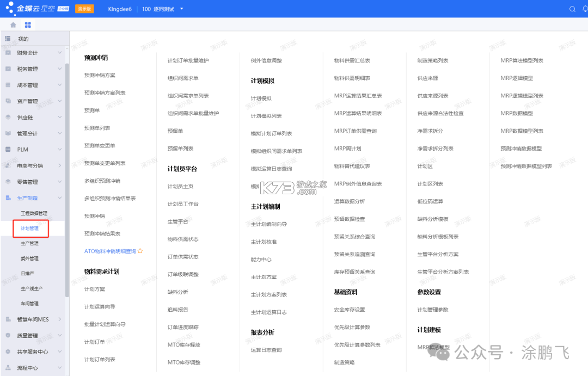Image resolution: width=588 pixels, height=376 pixels.
Task: Click the 生产制造 module icon
Action: pos(8,198)
